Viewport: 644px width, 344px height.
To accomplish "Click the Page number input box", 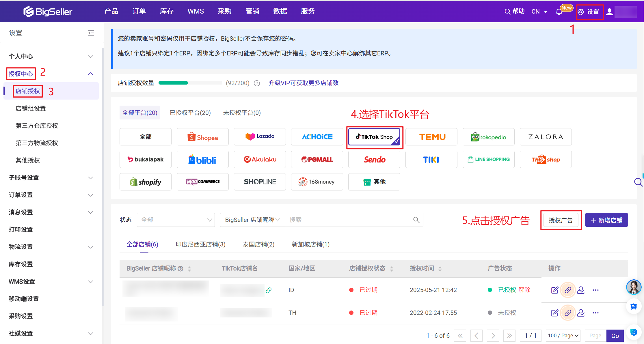I will pyautogui.click(x=595, y=336).
